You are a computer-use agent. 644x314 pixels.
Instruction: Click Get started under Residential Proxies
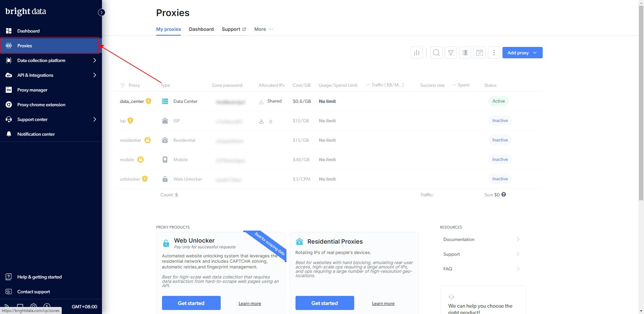(325, 303)
